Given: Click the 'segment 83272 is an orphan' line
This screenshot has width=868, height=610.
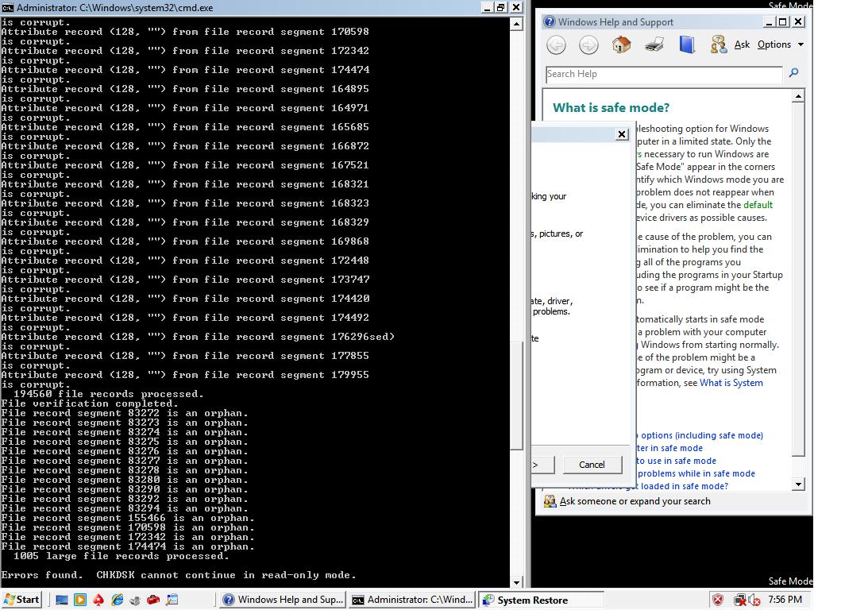Looking at the screenshot, I should (125, 414).
